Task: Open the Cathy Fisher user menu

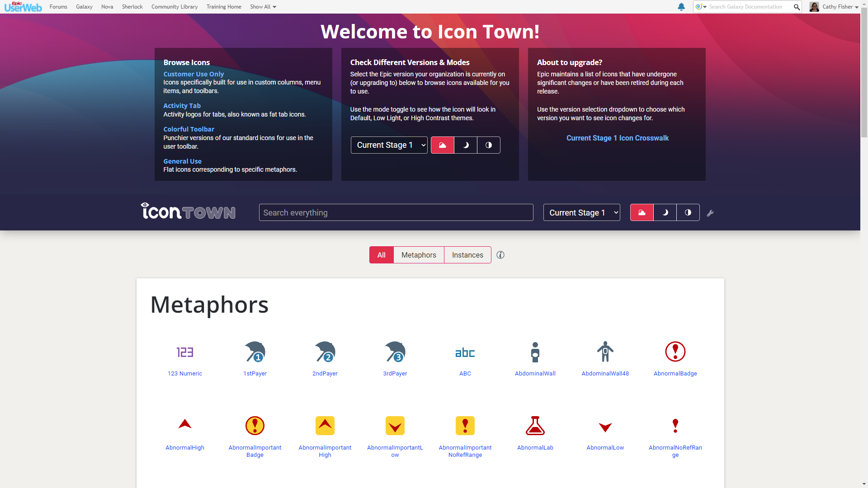Action: coord(840,7)
